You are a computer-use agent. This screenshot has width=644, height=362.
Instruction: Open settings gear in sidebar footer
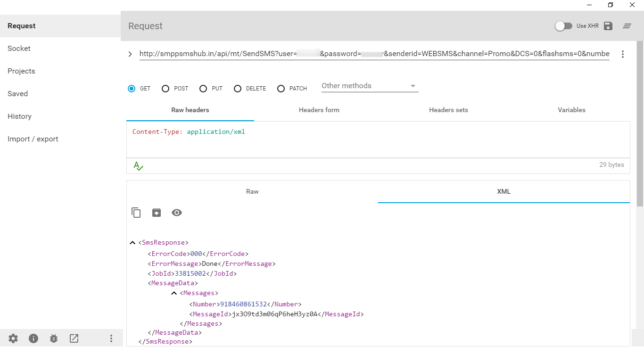pos(13,338)
